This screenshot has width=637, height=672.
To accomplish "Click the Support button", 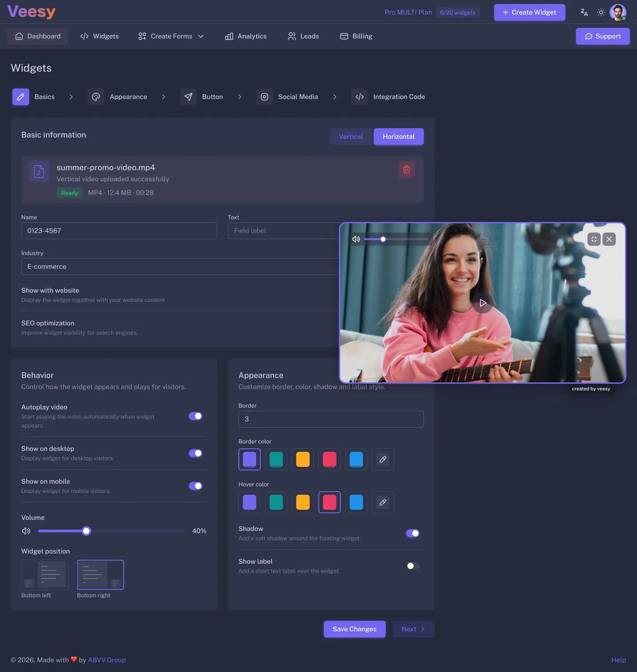I will [x=603, y=36].
